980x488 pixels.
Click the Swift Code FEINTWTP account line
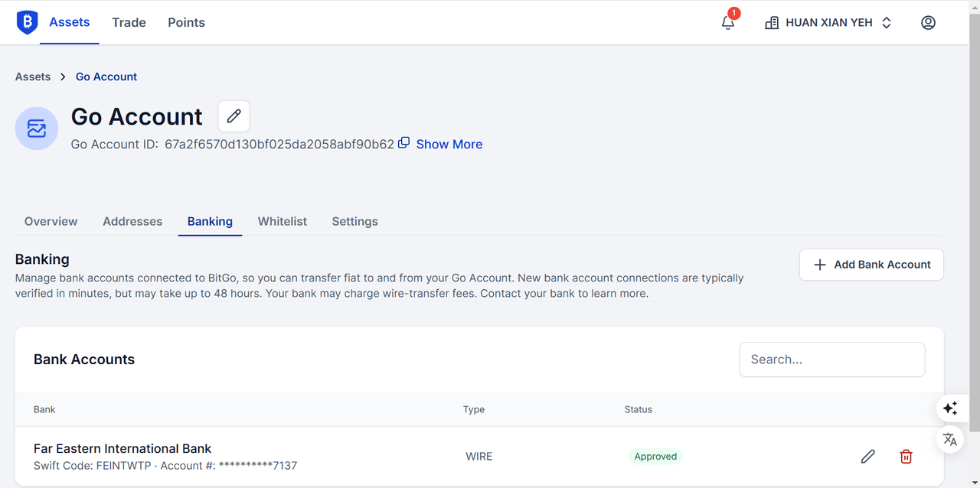[x=165, y=465]
